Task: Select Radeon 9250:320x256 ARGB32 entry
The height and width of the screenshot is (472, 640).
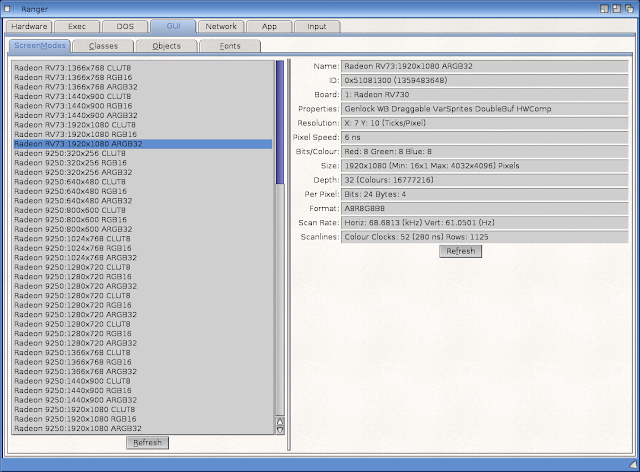Action: [143, 172]
